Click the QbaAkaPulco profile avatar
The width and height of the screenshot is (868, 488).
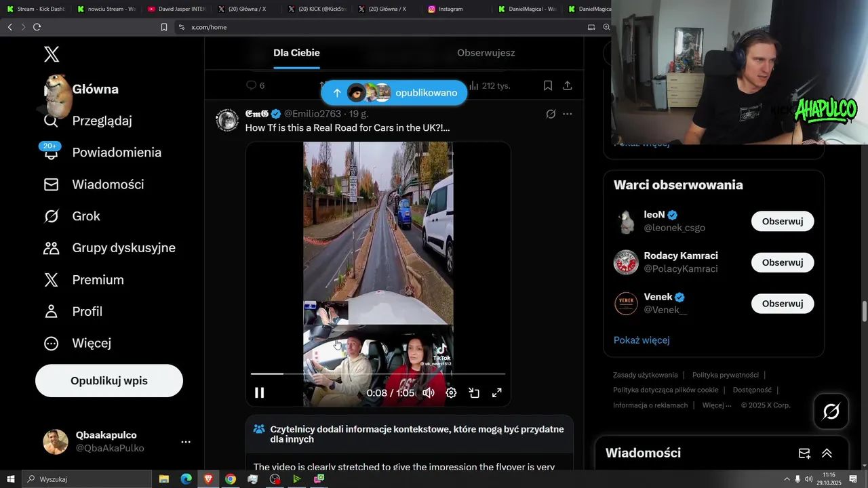(56, 442)
